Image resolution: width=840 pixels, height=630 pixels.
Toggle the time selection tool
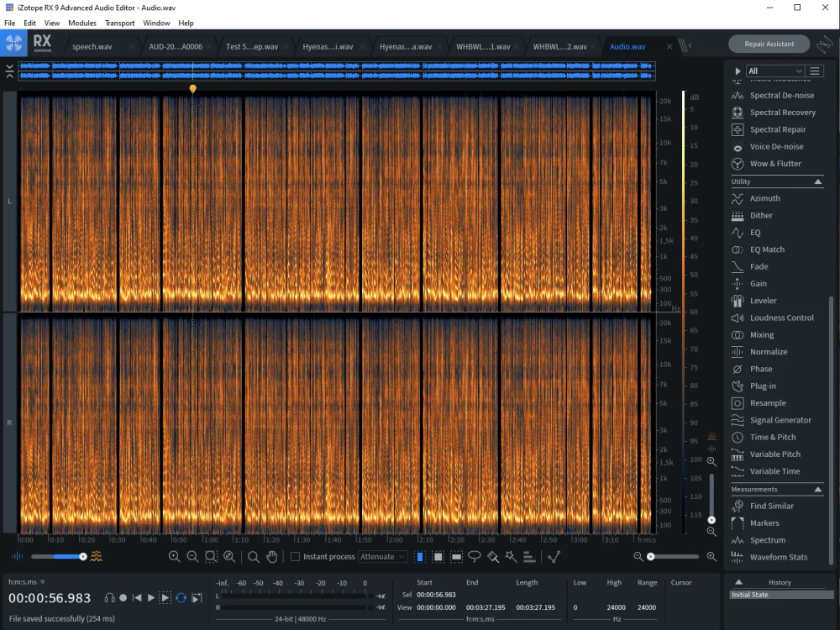[420, 557]
